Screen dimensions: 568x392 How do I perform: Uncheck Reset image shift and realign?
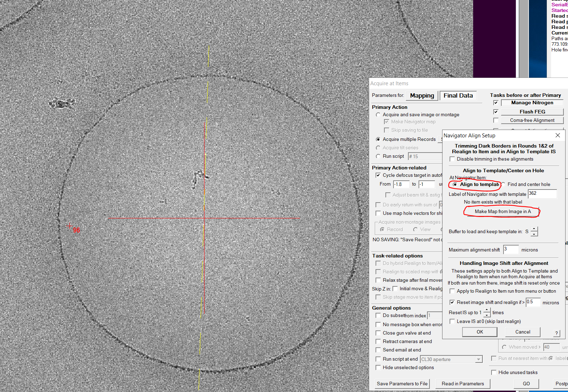(x=452, y=303)
